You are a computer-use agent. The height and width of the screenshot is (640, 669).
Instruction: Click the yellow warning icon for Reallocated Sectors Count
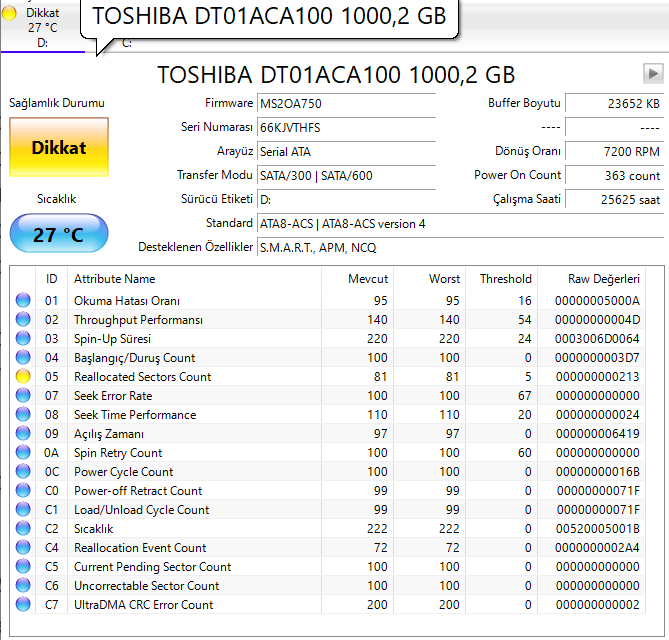23,376
